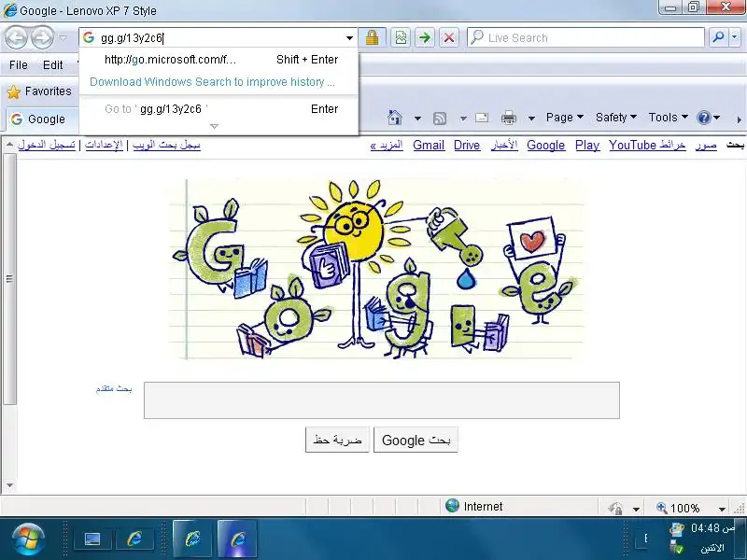This screenshot has width=747, height=560.
Task: Open the المزيد more link
Action: pyautogui.click(x=387, y=146)
